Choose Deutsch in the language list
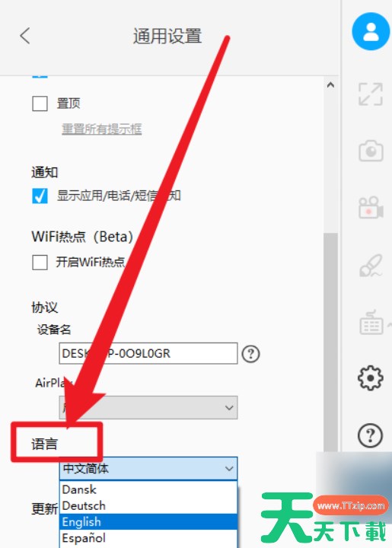 click(148, 505)
